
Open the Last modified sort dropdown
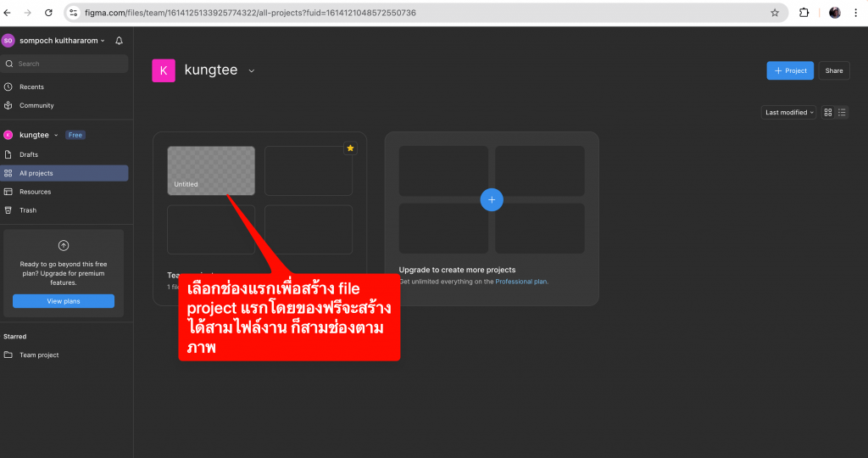[x=789, y=112]
